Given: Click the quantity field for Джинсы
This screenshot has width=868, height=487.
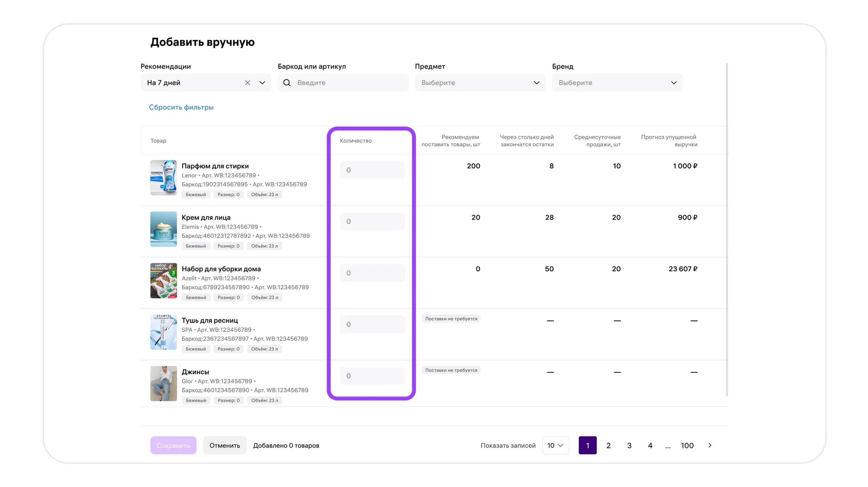Looking at the screenshot, I should coord(372,376).
